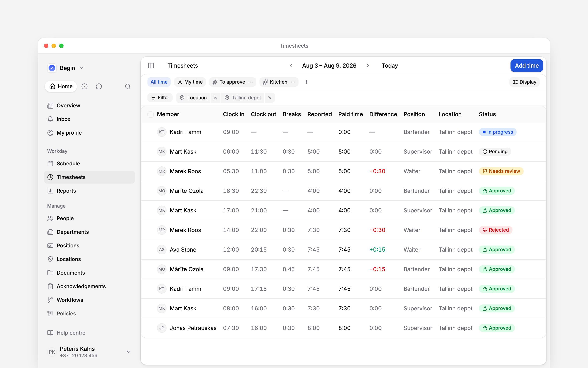Open My profile page
Viewport: 588px width, 368px height.
pos(89,133)
